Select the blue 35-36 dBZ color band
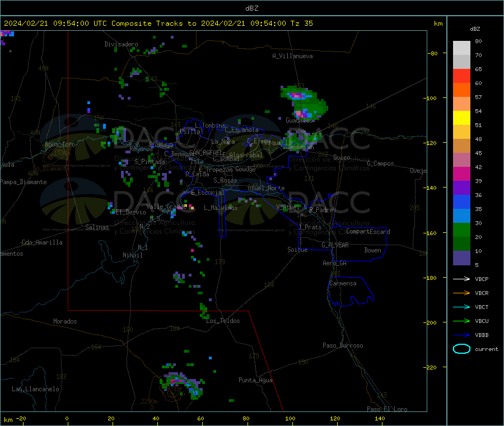The height and width of the screenshot is (426, 504). point(461,202)
